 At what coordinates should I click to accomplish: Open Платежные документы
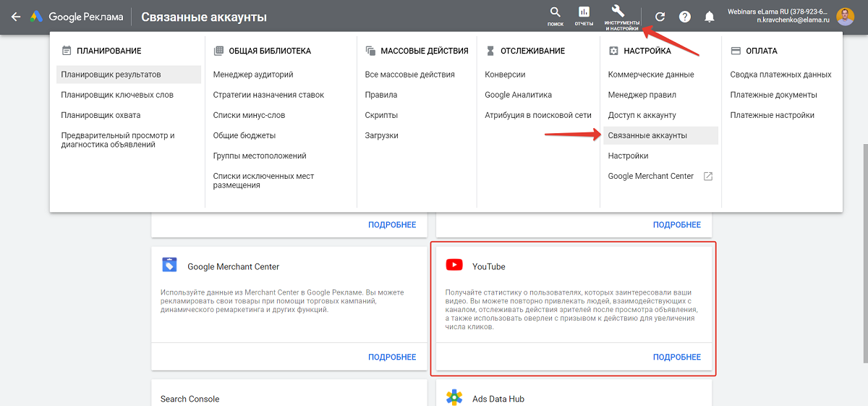tap(773, 95)
